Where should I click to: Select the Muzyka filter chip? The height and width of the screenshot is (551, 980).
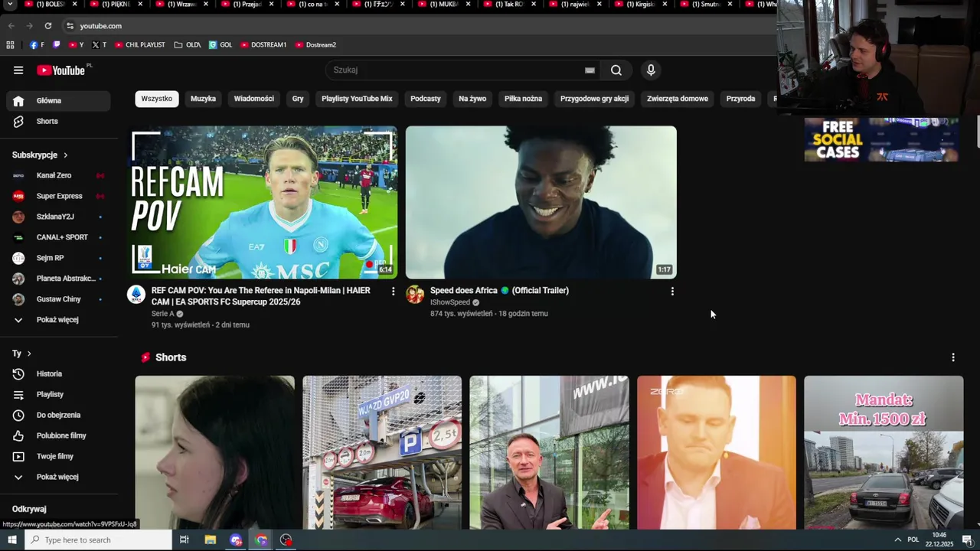pos(203,99)
